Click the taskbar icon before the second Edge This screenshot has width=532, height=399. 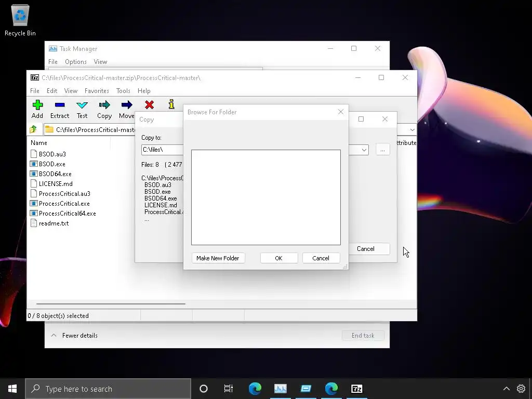(305, 389)
